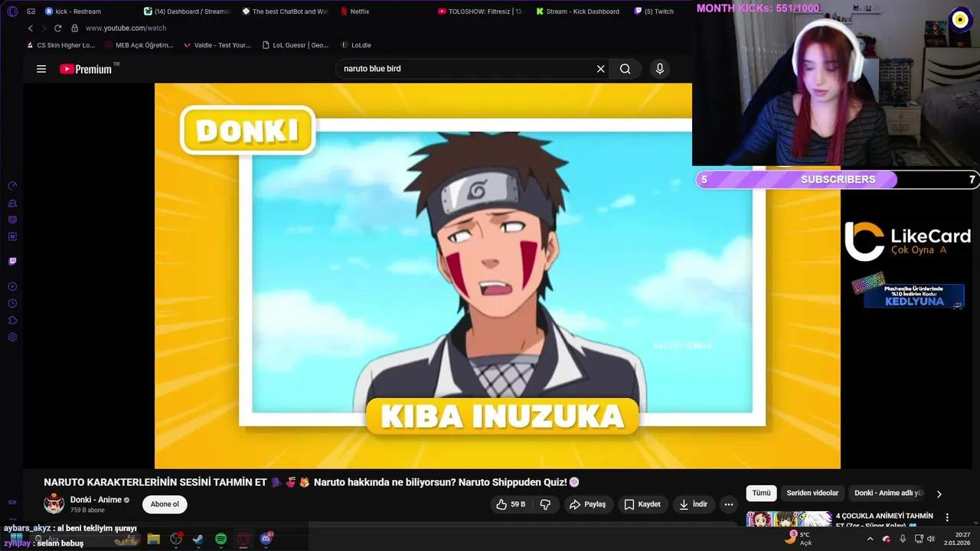
Task: Show hidden system tray icons chevron
Action: point(870,539)
